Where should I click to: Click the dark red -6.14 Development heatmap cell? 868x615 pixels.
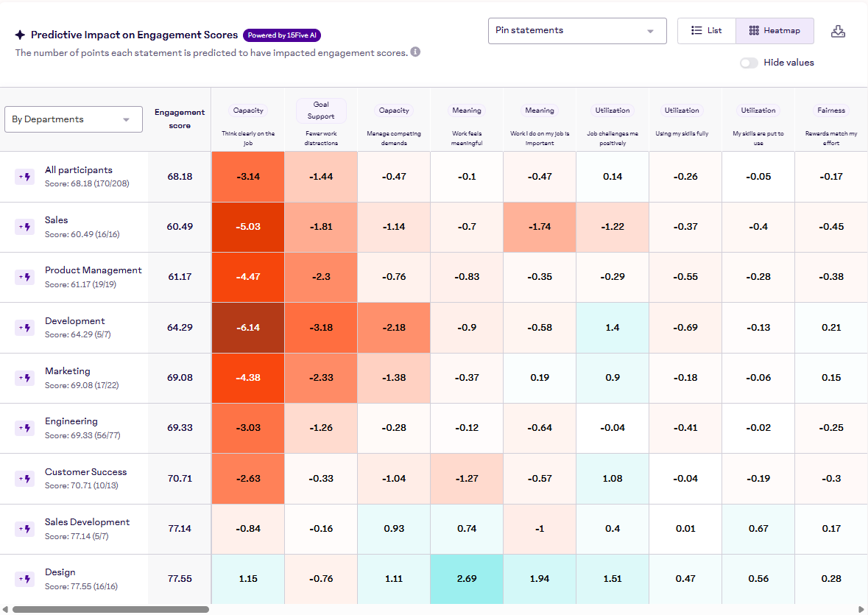[247, 328]
